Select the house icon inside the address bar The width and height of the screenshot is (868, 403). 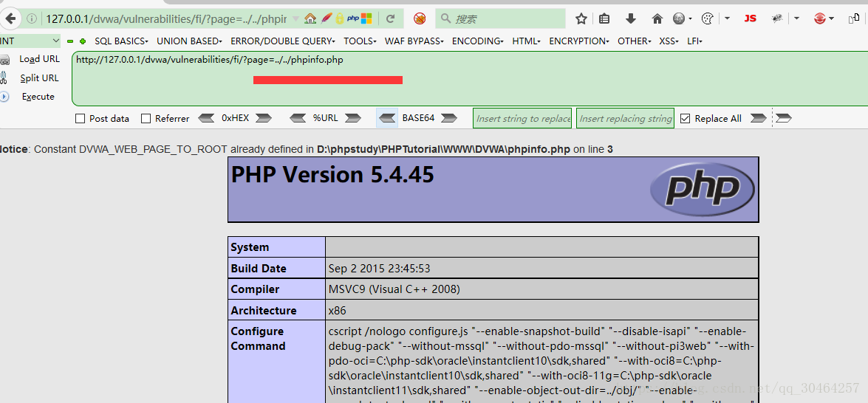pos(310,18)
